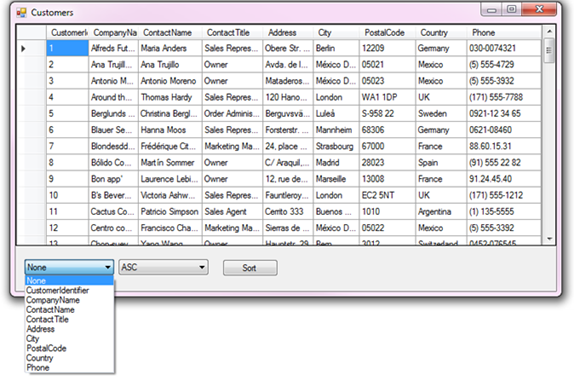574x381 pixels.
Task: Click the CompanyName column header
Action: [113, 33]
